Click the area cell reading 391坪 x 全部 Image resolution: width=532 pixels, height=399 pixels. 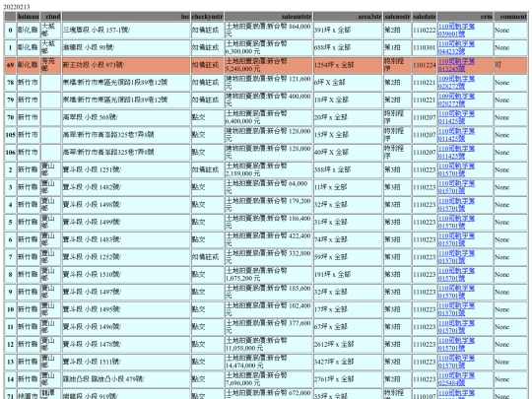[348, 31]
